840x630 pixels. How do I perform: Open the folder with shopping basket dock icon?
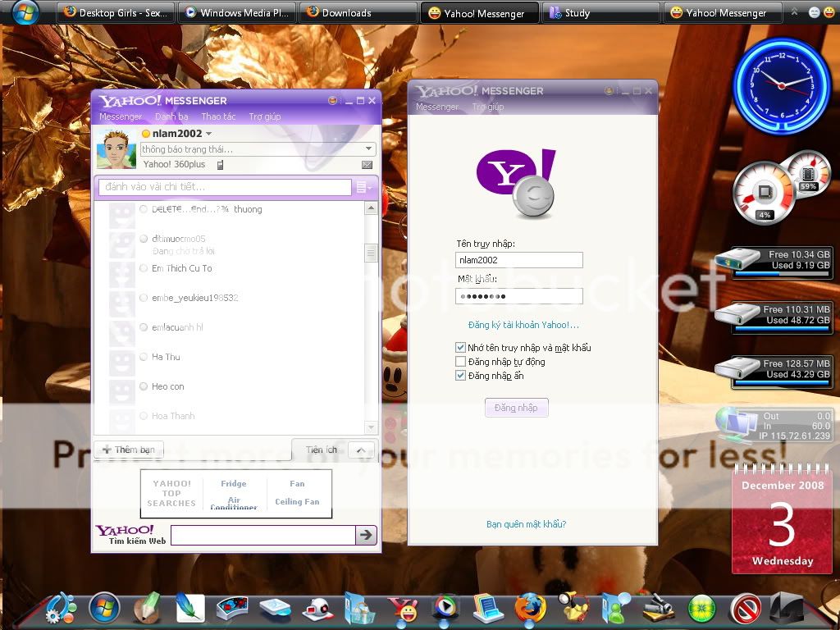pos(359,609)
